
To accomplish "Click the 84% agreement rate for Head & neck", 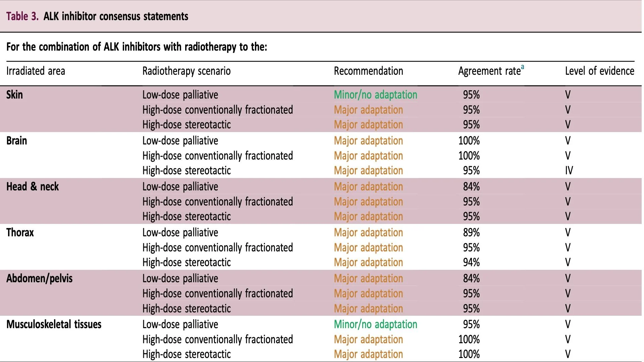I will coord(471,187).
